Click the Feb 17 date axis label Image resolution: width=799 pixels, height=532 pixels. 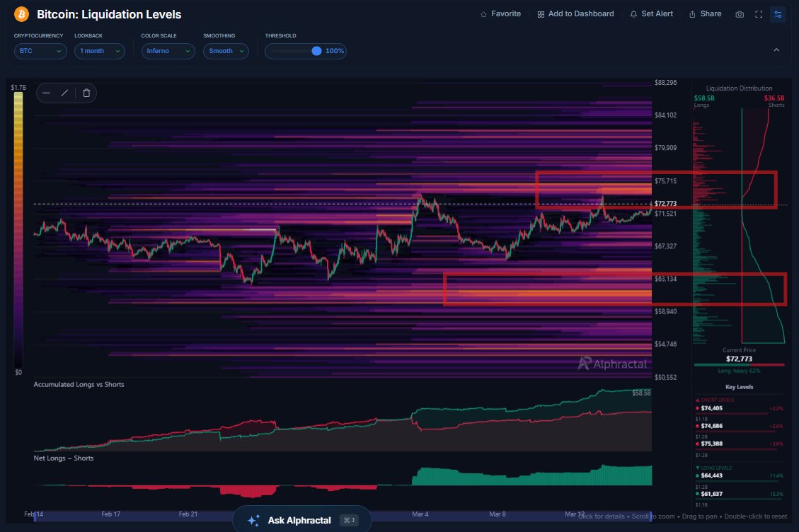coord(110,514)
